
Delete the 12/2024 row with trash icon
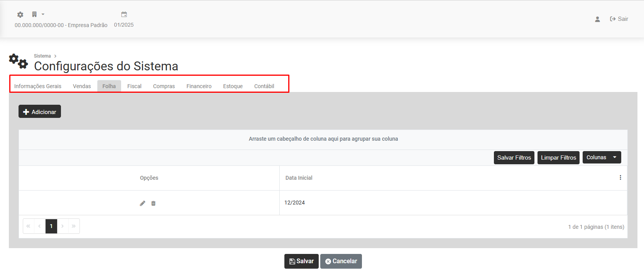pos(154,203)
